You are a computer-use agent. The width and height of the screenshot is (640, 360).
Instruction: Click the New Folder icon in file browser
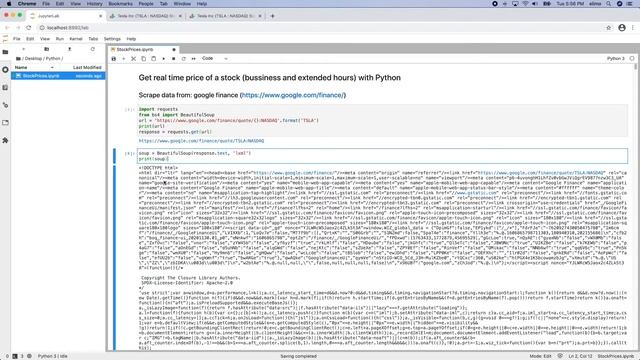[47, 49]
